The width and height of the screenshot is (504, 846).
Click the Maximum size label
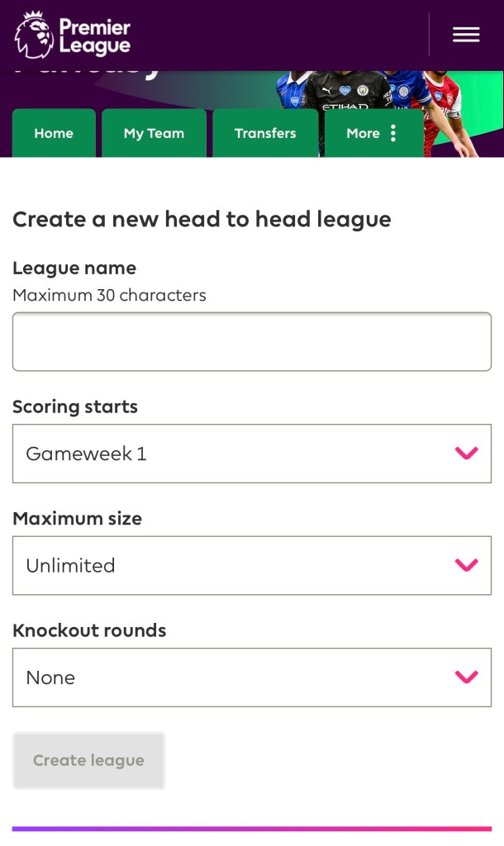[78, 519]
